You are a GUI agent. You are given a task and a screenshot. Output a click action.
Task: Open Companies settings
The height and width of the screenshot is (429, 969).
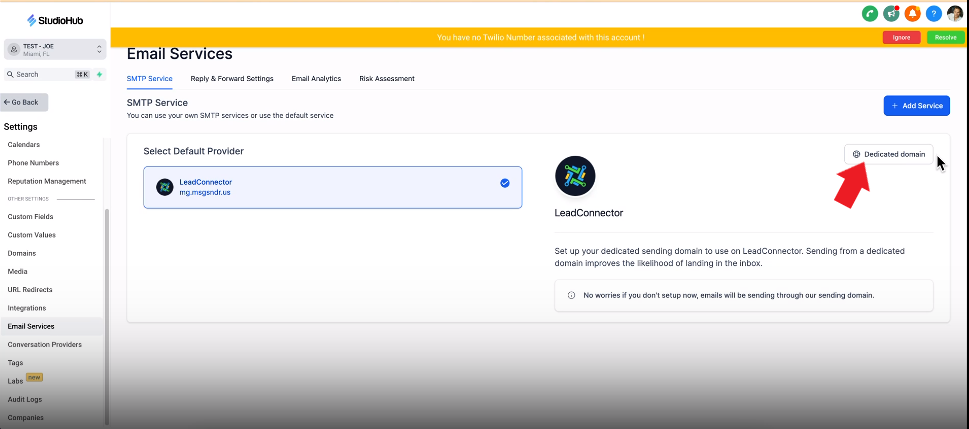pos(25,417)
